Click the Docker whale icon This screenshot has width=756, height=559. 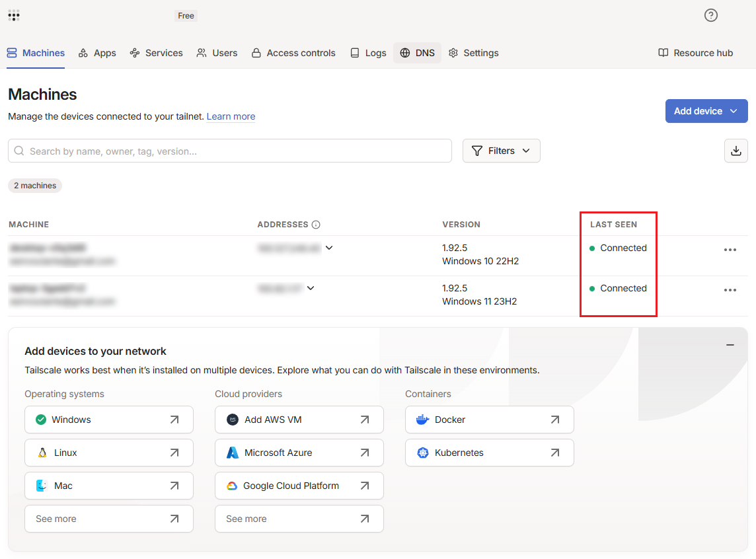pos(422,420)
